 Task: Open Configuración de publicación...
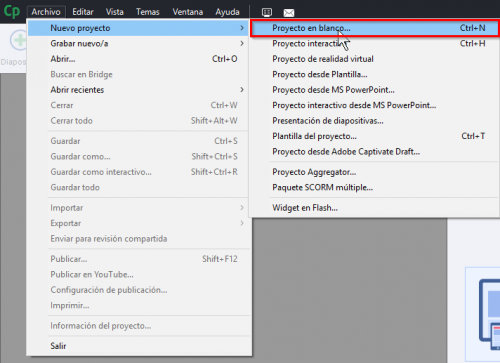[138, 290]
